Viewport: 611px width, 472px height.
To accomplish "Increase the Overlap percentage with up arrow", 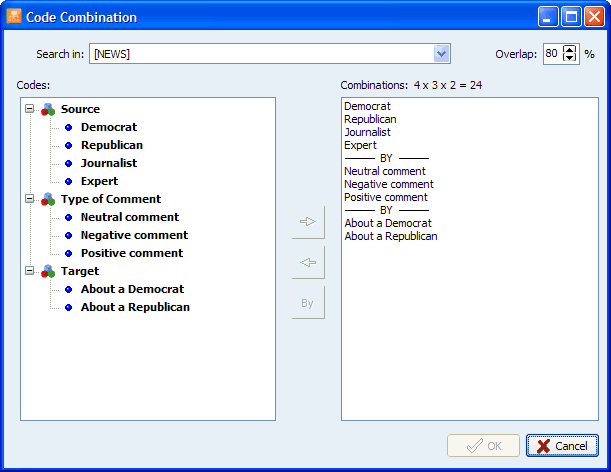I will point(570,49).
